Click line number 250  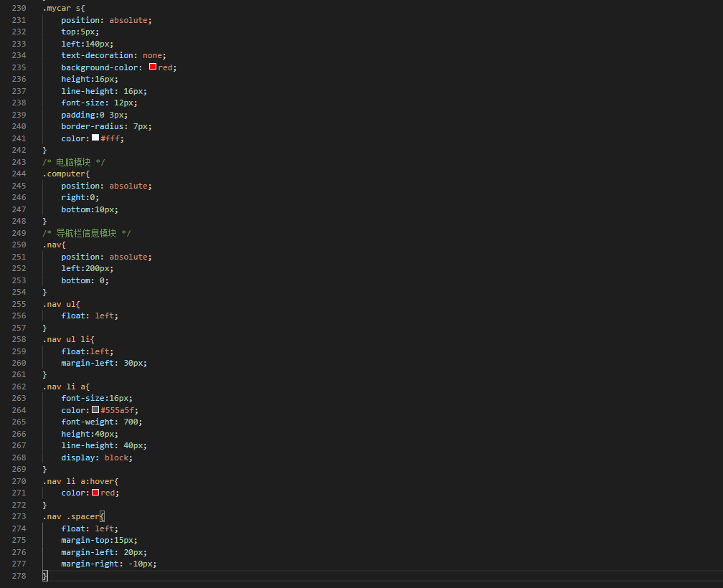[x=19, y=245]
